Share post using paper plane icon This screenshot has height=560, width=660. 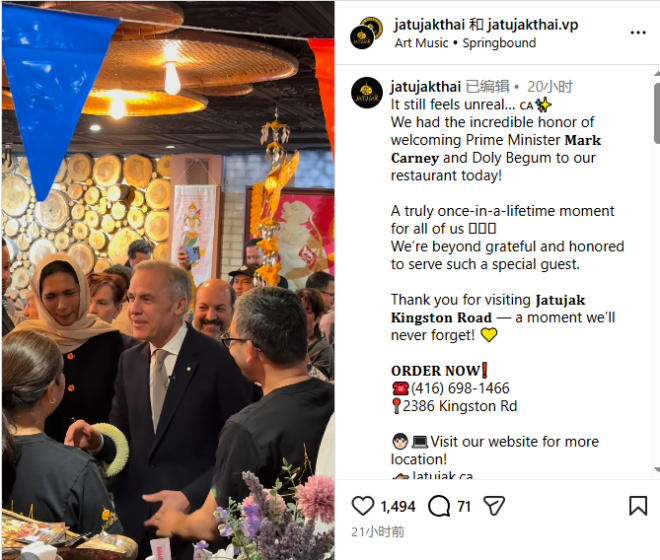[x=494, y=506]
